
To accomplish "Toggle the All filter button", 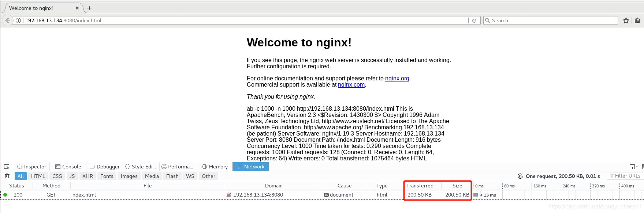I will coord(21,176).
